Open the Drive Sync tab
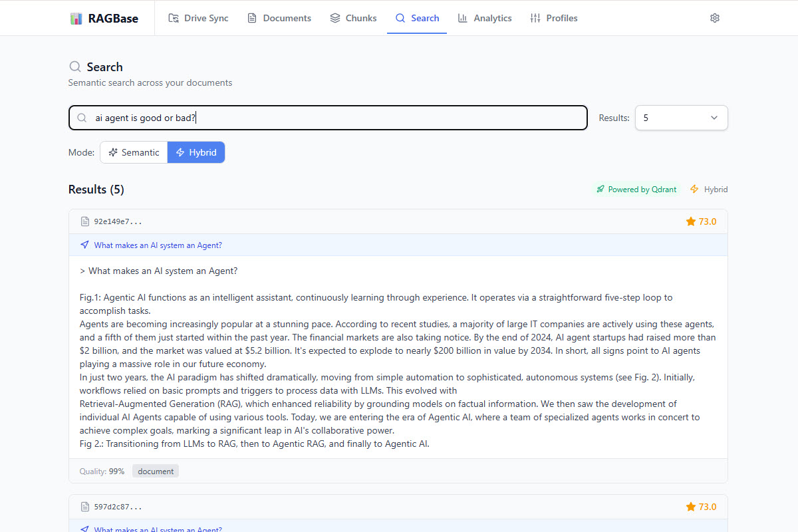This screenshot has height=532, width=798. [x=198, y=18]
